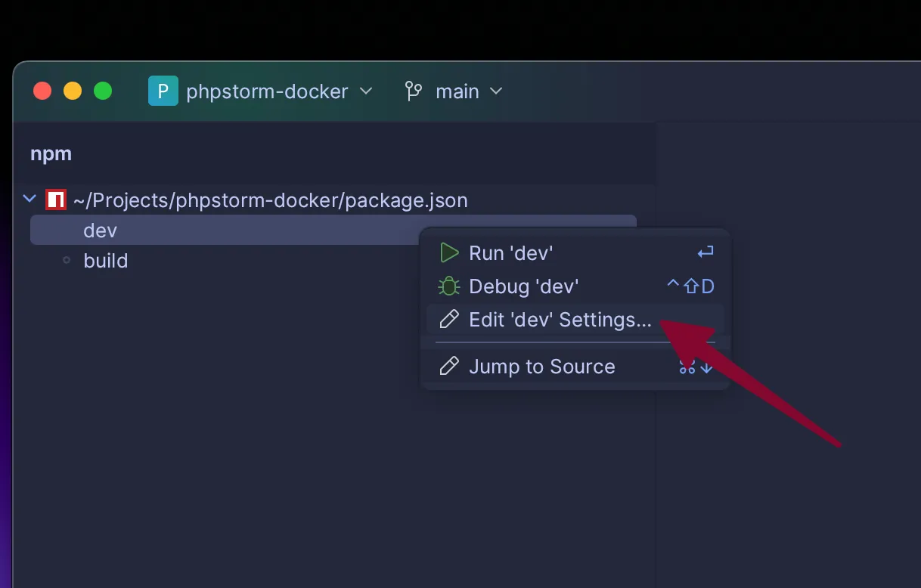Click the pencil icon beside Jump to Source
The height and width of the screenshot is (588, 921).
coord(449,367)
